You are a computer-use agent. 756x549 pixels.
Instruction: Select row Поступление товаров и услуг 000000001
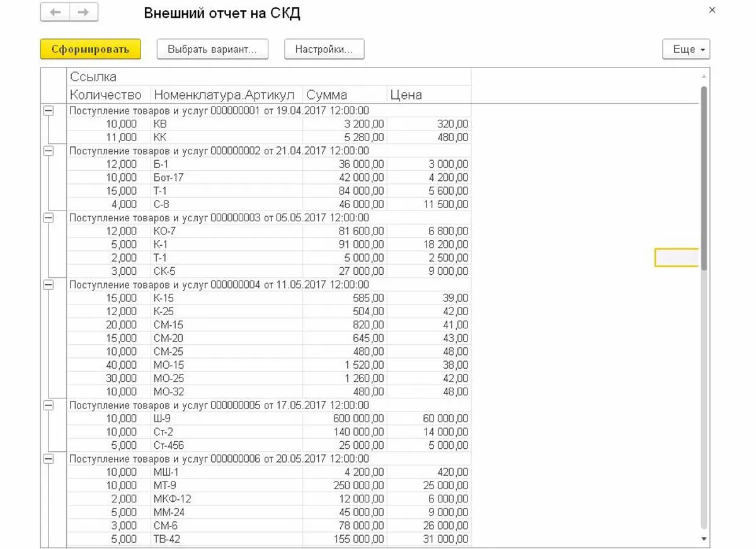(269, 110)
